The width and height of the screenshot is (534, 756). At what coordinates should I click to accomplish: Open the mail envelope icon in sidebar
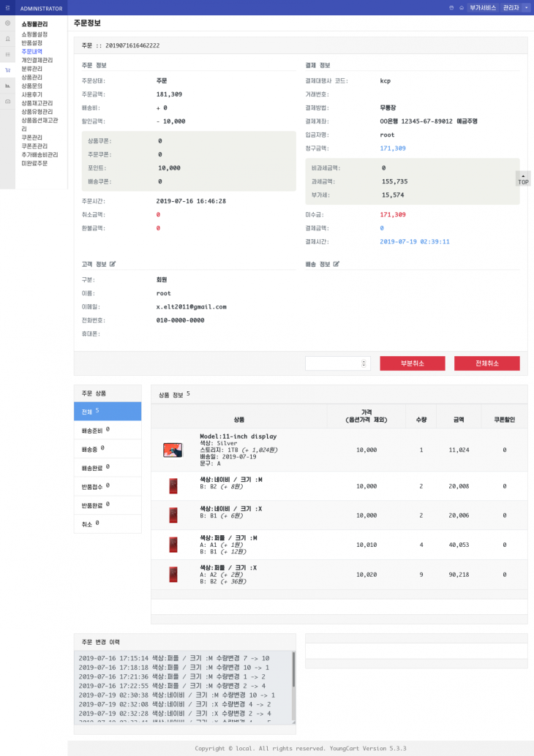[x=8, y=101]
